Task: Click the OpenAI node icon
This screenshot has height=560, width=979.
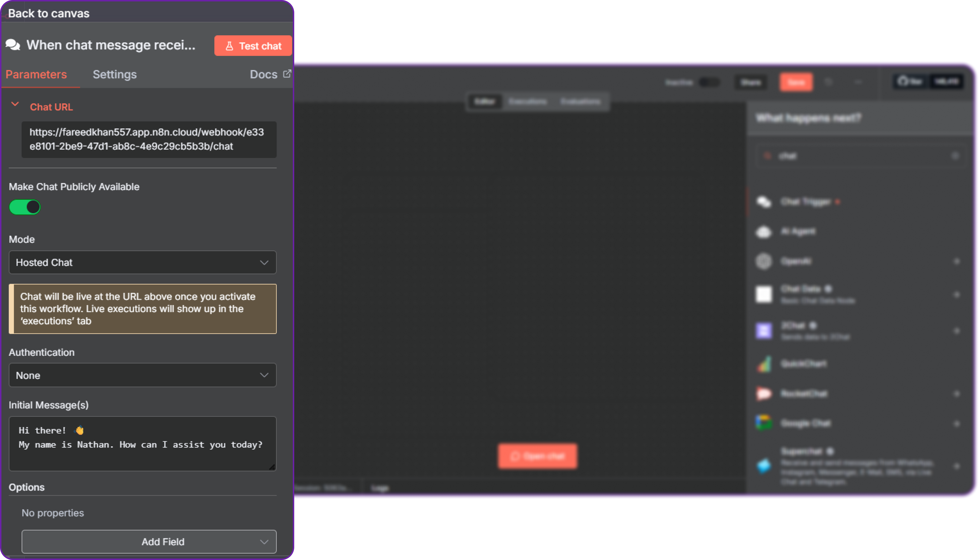Action: coord(764,261)
